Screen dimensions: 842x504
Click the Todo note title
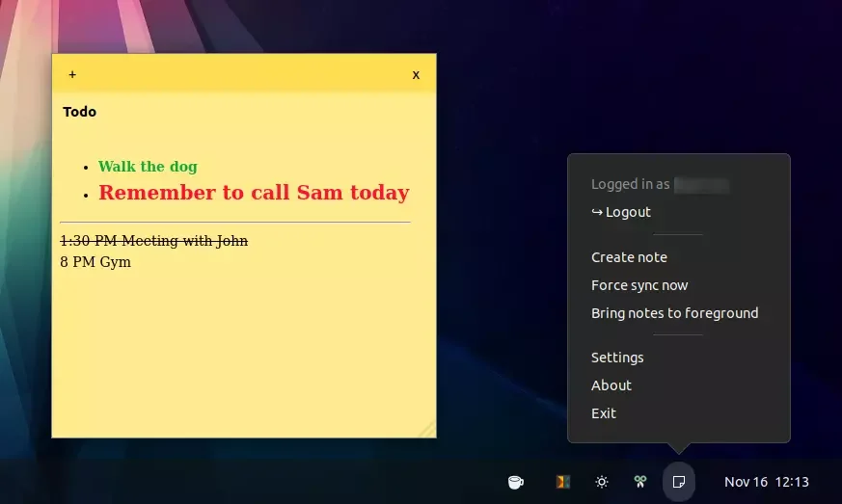[79, 112]
